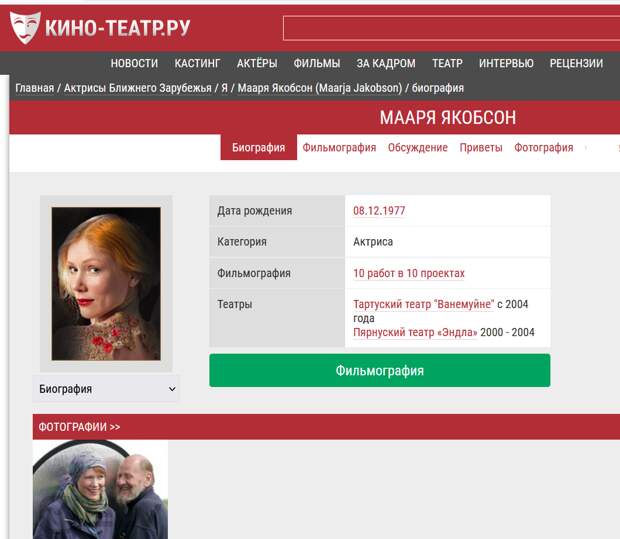Open the ФОТОГРАФИИ >> section header
Screen dimensions: 620x539
coord(79,427)
